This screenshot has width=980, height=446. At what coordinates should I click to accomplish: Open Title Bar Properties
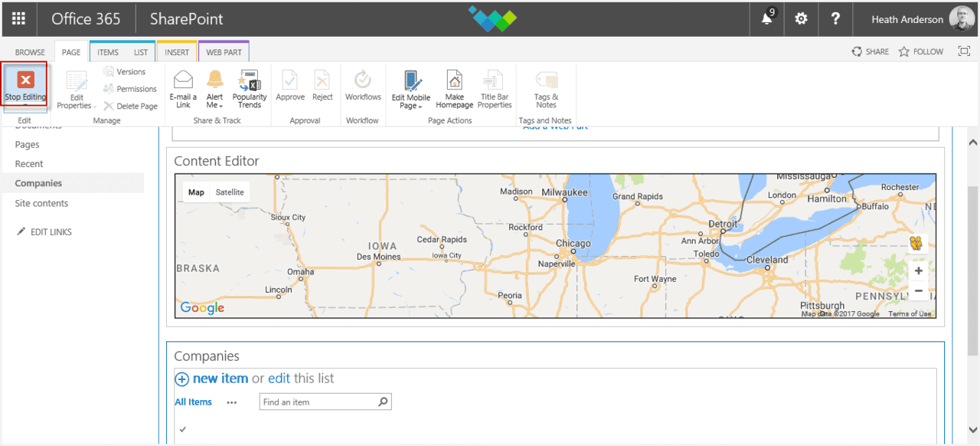click(x=495, y=89)
